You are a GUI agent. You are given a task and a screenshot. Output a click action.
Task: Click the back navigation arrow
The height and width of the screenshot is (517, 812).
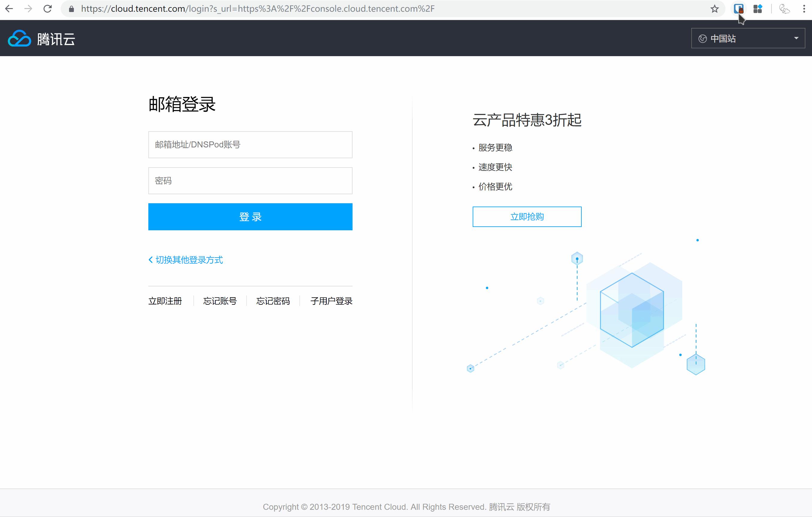(9, 8)
